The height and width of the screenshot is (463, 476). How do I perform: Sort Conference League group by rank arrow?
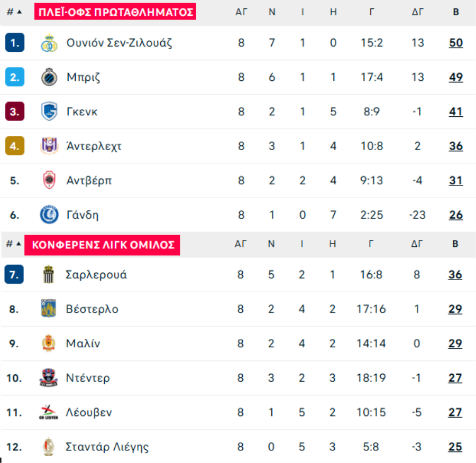tap(19, 244)
